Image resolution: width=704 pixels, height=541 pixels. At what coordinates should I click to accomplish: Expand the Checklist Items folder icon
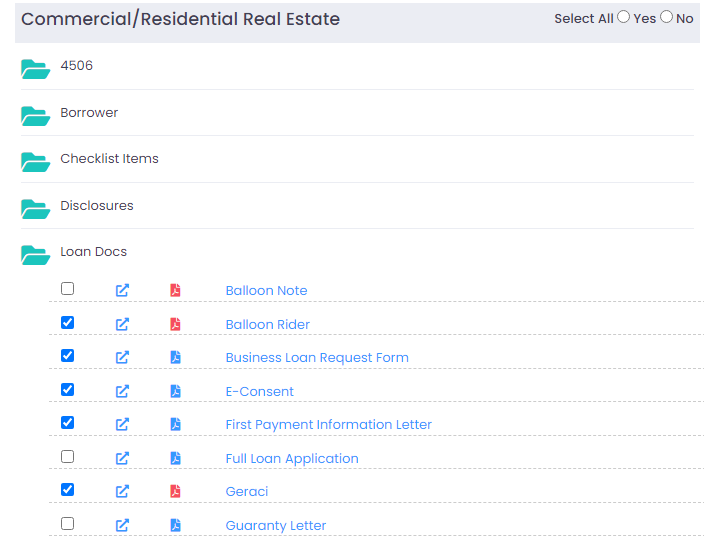tap(35, 162)
